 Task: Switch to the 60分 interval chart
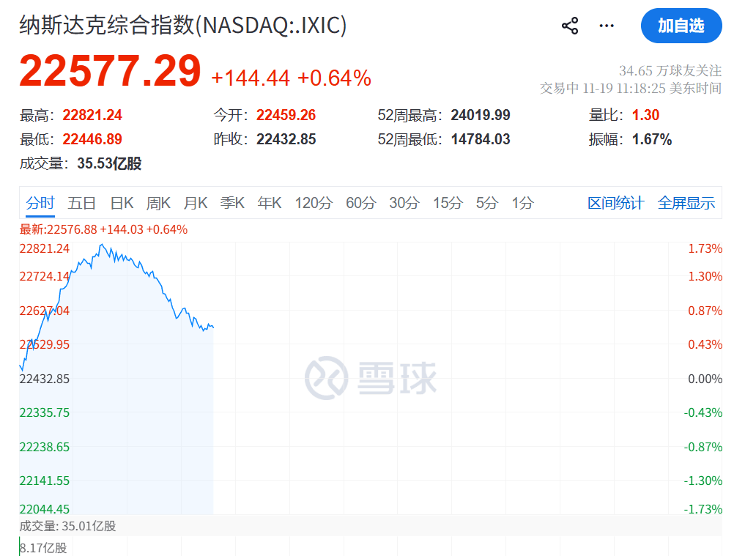tap(360, 203)
